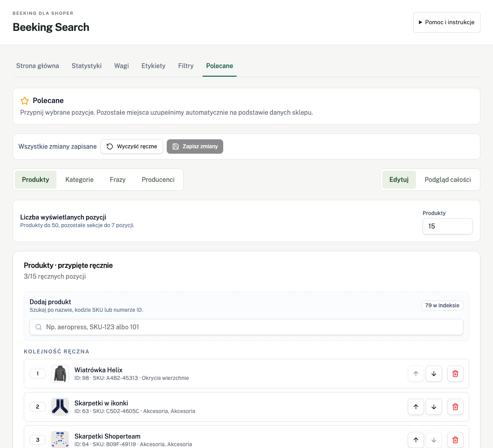
Task: Click ID: 98 SKU A4B2-45313 details
Action: (x=131, y=378)
